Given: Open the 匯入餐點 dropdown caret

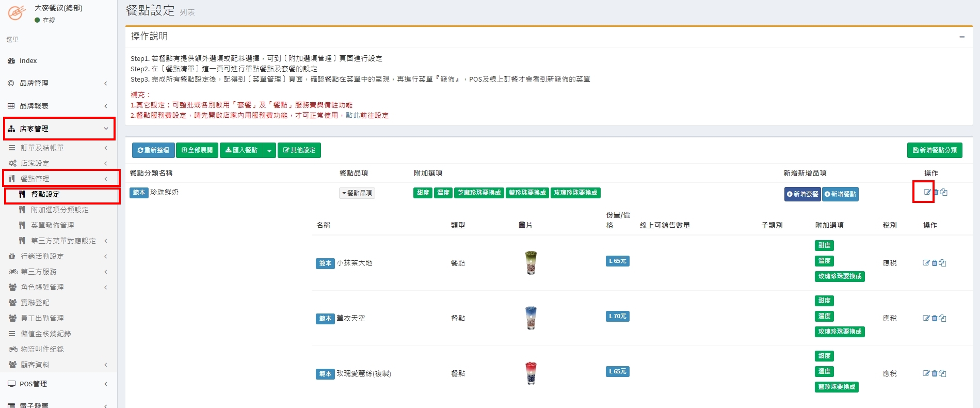Looking at the screenshot, I should click(x=269, y=150).
